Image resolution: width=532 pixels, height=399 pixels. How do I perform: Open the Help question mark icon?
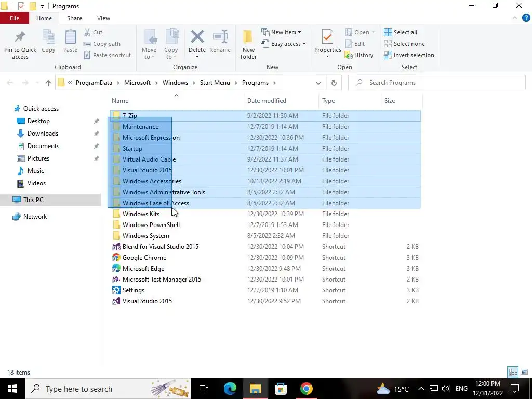tap(526, 18)
